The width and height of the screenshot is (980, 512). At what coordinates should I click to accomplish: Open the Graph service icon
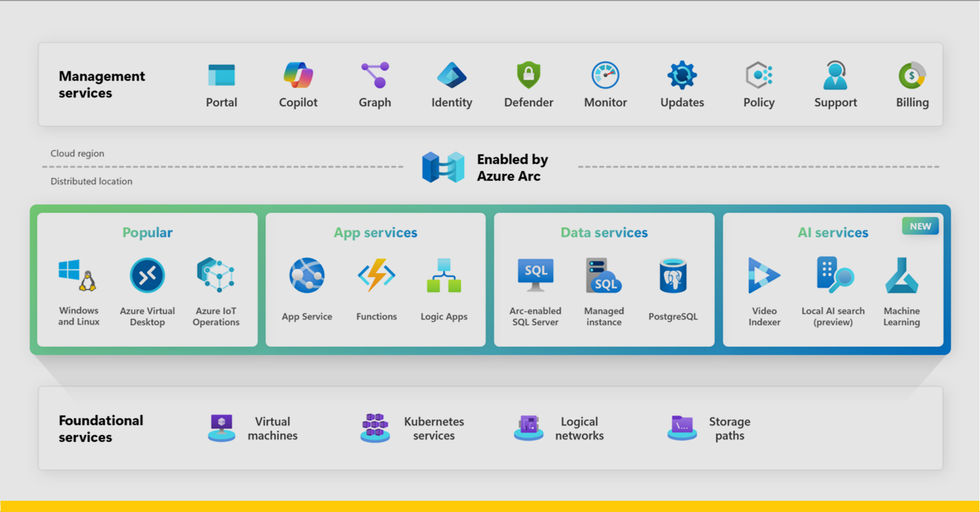(375, 75)
